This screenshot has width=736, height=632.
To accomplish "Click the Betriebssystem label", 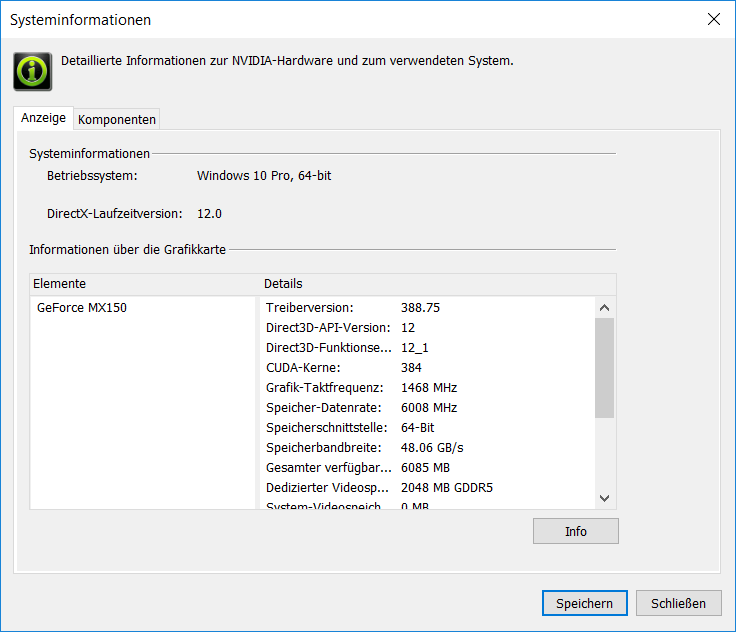I will tap(92, 176).
